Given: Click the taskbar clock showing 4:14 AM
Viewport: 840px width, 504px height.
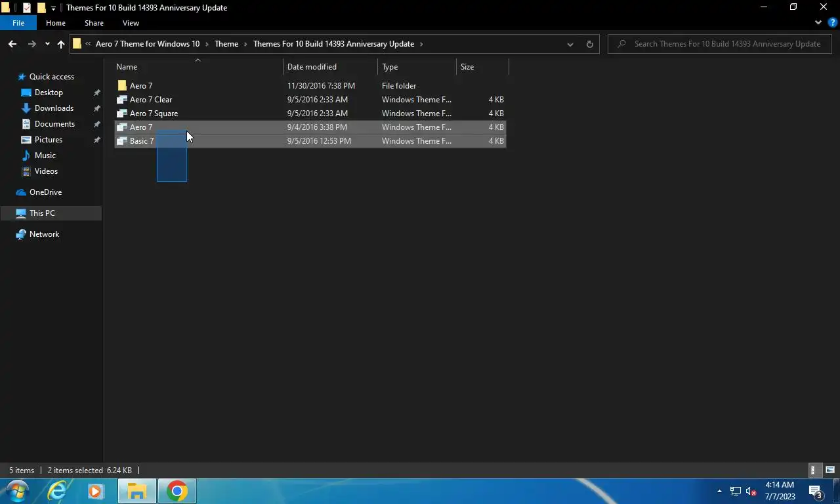Looking at the screenshot, I should tap(780, 491).
